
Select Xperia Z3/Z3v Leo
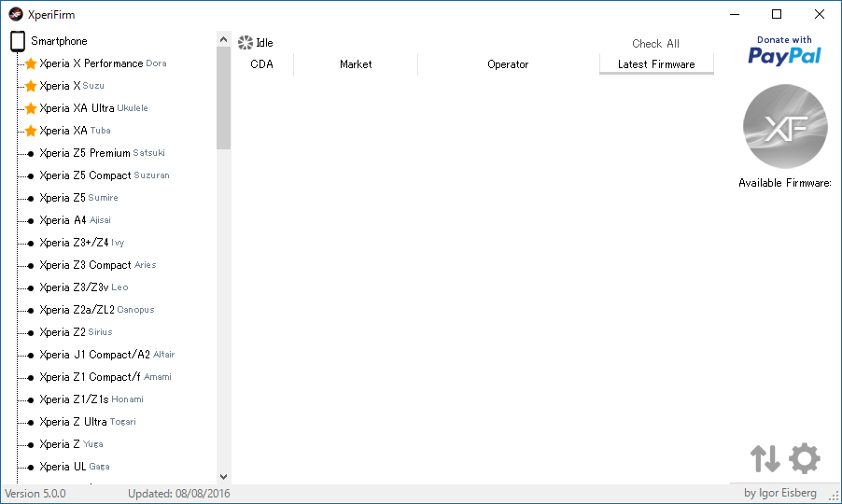pyautogui.click(x=84, y=287)
